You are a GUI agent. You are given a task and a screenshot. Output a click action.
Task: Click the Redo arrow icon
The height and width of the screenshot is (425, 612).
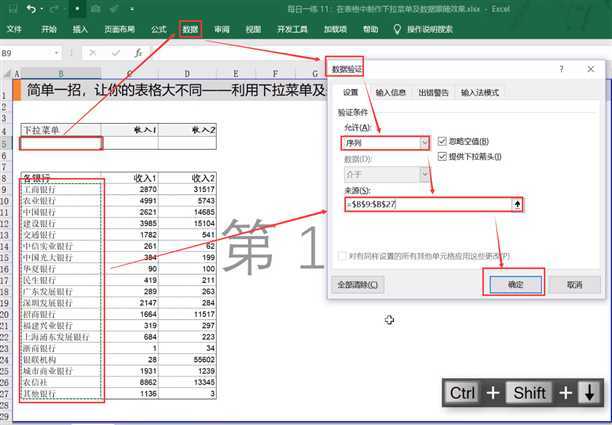coord(55,9)
